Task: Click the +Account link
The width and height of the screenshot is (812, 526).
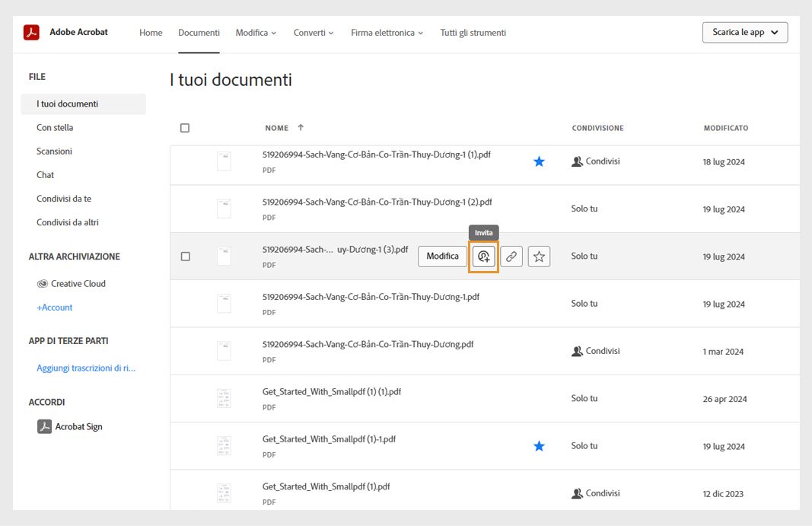Action: point(55,308)
